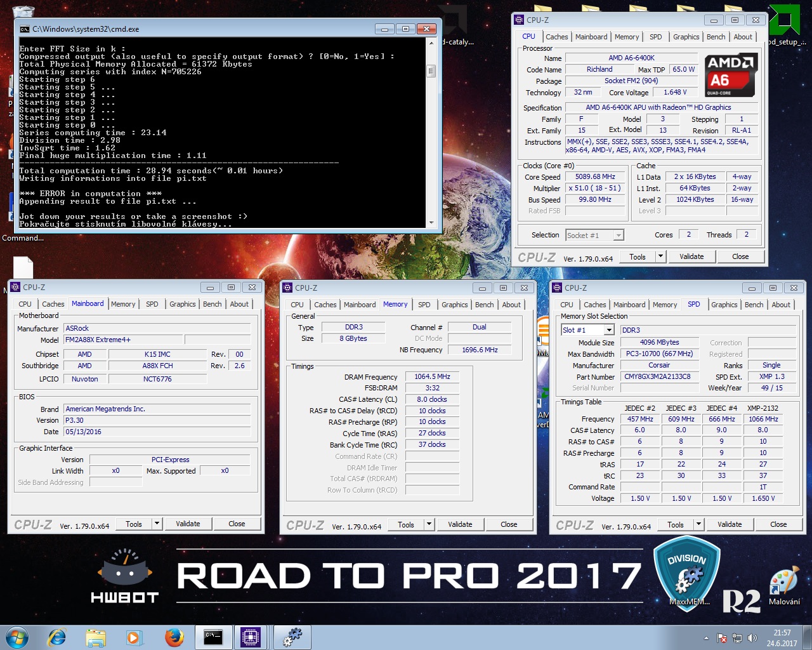Select the blank file icon on the desktop
Viewport: 812px width, 650px height.
[23, 269]
